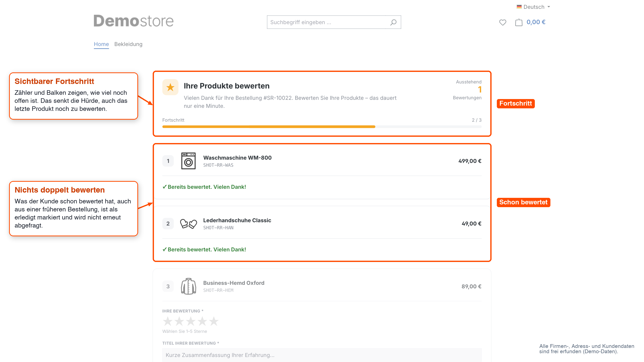Click the orange star review icon
The image size is (644, 362).
tap(170, 87)
